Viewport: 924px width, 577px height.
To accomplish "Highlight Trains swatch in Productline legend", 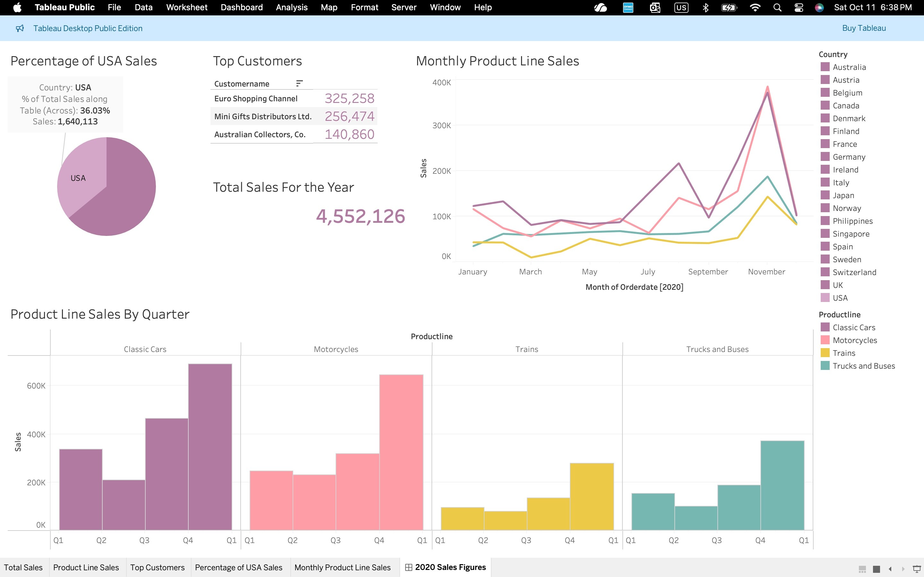I will 825,353.
